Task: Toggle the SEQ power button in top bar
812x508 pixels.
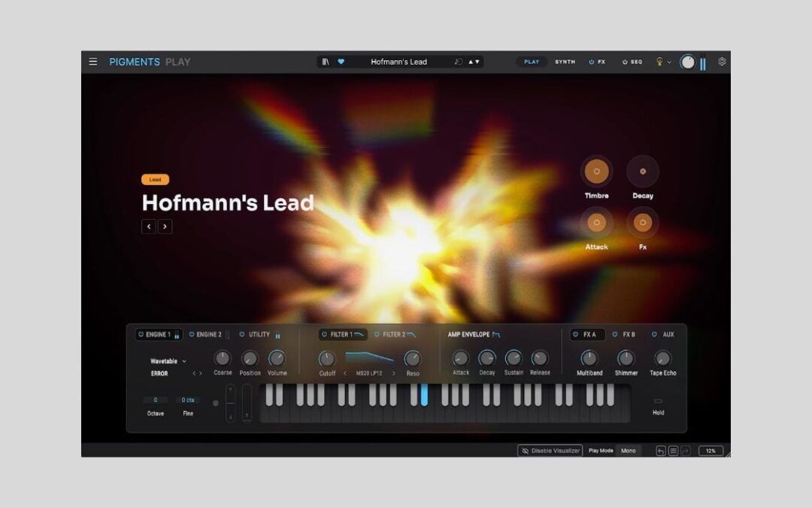Action: [x=625, y=62]
